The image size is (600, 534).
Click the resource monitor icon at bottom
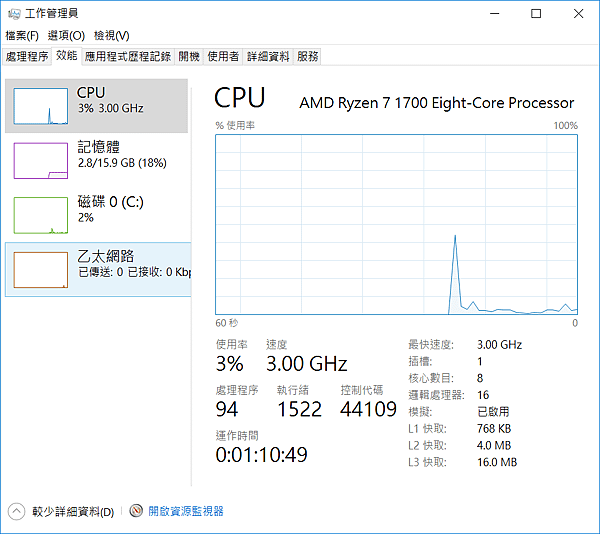click(136, 511)
